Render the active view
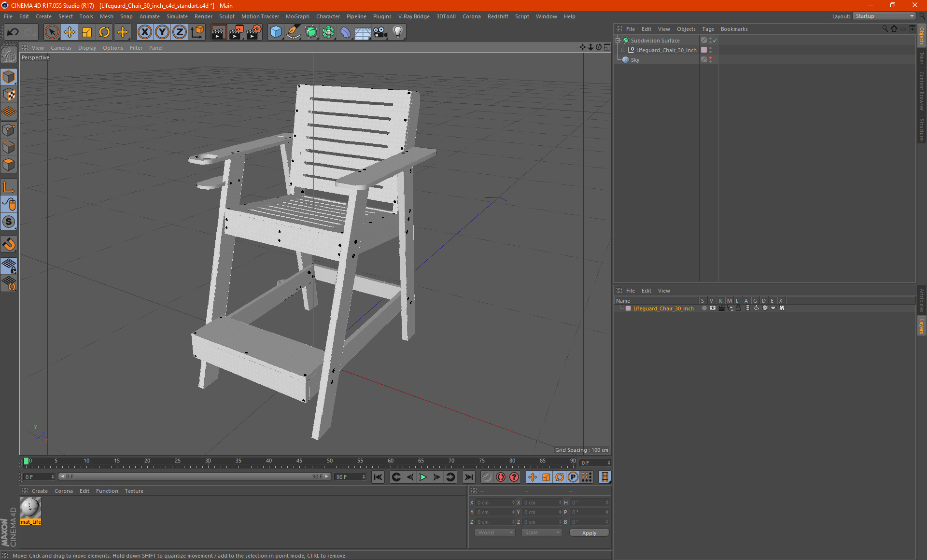This screenshot has height=560, width=927. click(x=218, y=32)
